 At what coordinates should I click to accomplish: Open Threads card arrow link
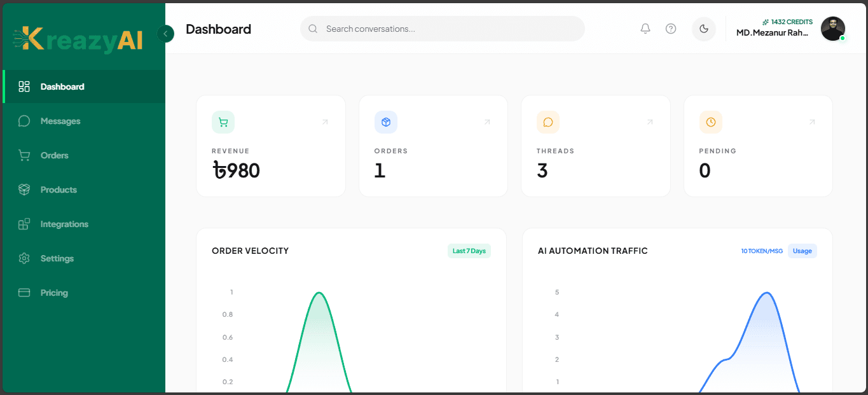(650, 122)
